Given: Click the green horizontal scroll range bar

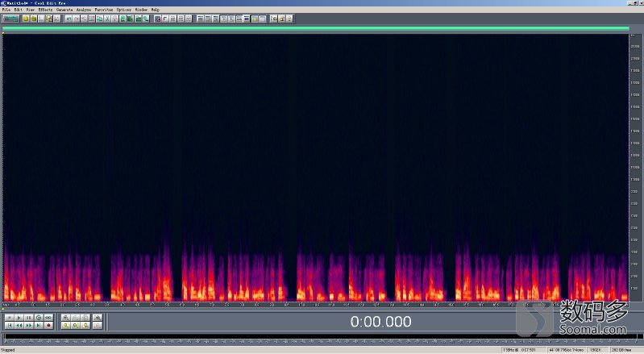Looking at the screenshot, I should (x=315, y=28).
